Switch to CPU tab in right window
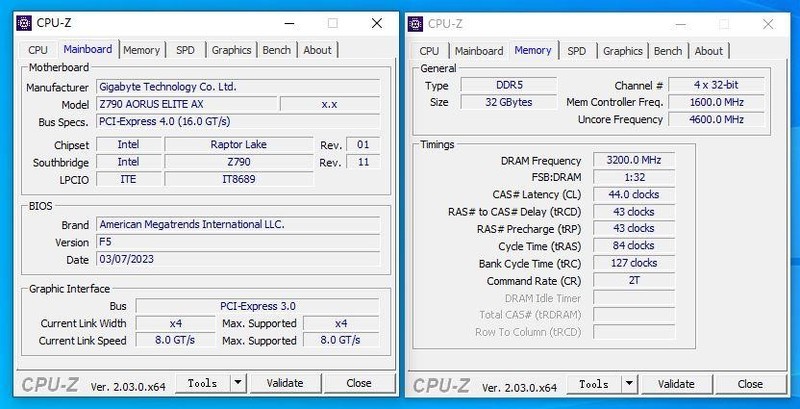The height and width of the screenshot is (409, 800). coord(429,51)
